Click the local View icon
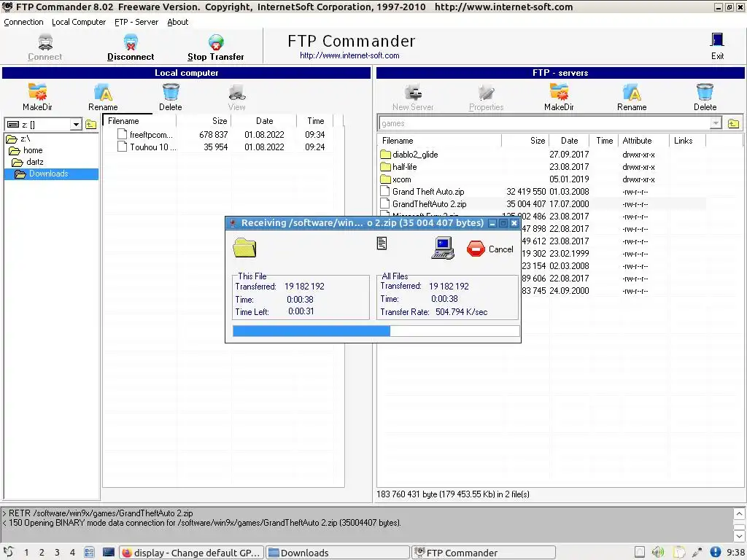 (237, 92)
